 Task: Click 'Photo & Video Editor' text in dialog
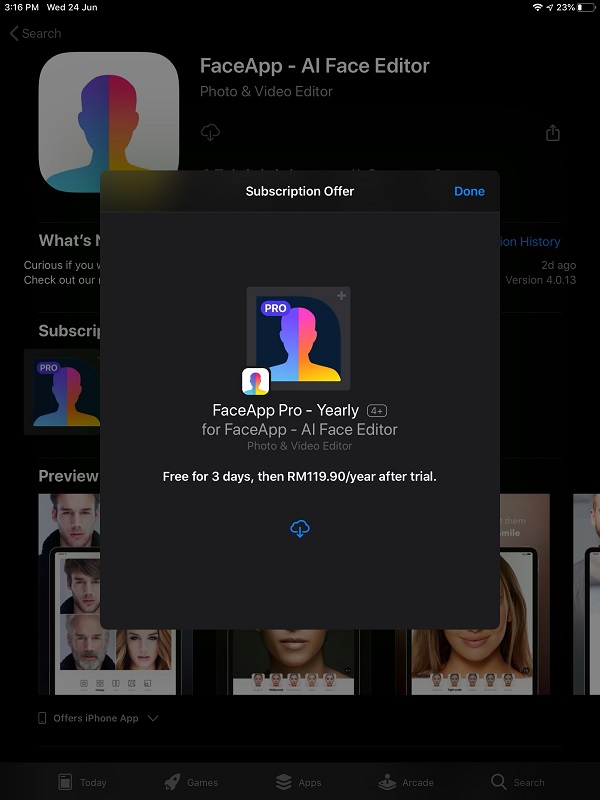[x=299, y=446]
